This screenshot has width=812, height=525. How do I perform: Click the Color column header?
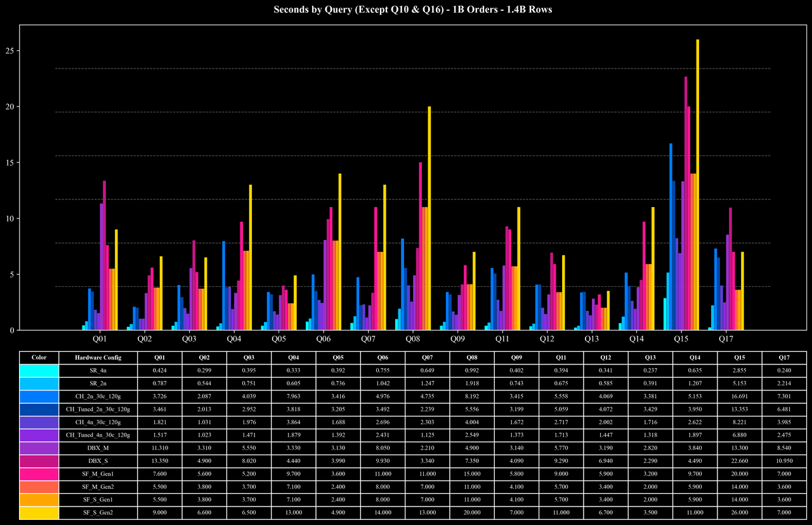(x=39, y=357)
